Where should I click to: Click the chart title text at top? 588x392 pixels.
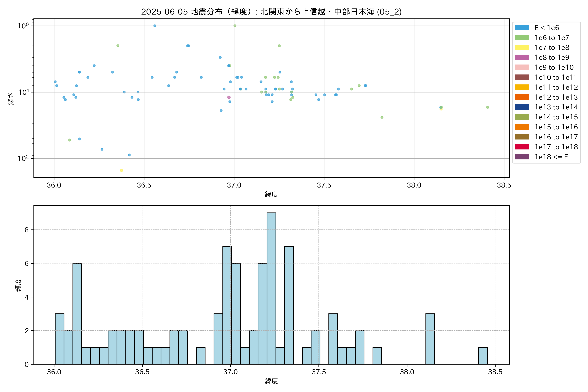tap(271, 12)
